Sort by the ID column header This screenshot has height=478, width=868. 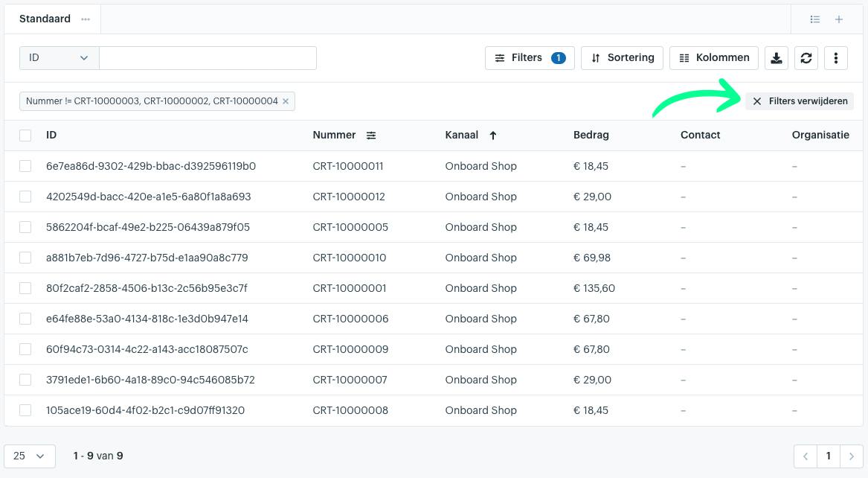51,136
